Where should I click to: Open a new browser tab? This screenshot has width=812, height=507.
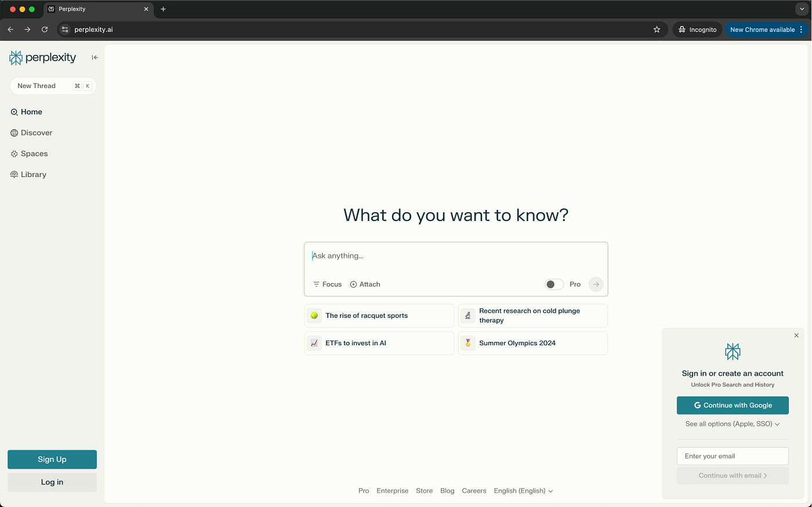coord(163,9)
